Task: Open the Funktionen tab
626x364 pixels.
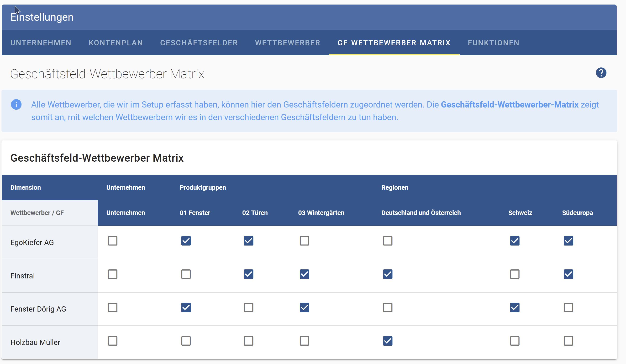Action: [x=493, y=43]
